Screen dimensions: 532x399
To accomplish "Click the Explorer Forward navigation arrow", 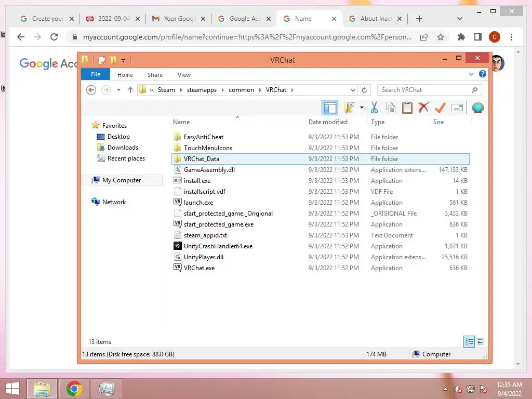I will click(x=106, y=90).
